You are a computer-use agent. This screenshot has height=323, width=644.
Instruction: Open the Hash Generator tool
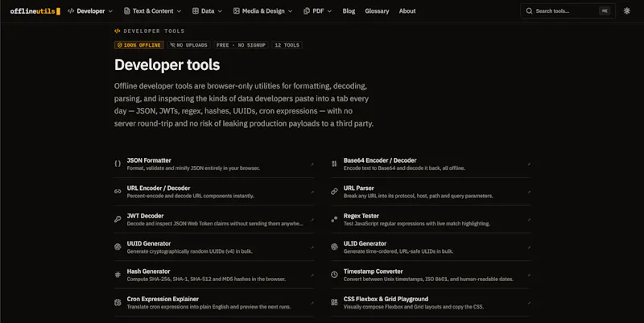pyautogui.click(x=214, y=275)
